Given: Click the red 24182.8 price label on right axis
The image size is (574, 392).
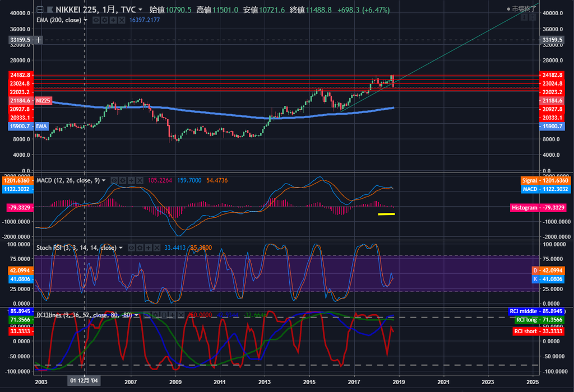Looking at the screenshot, I should point(552,75).
